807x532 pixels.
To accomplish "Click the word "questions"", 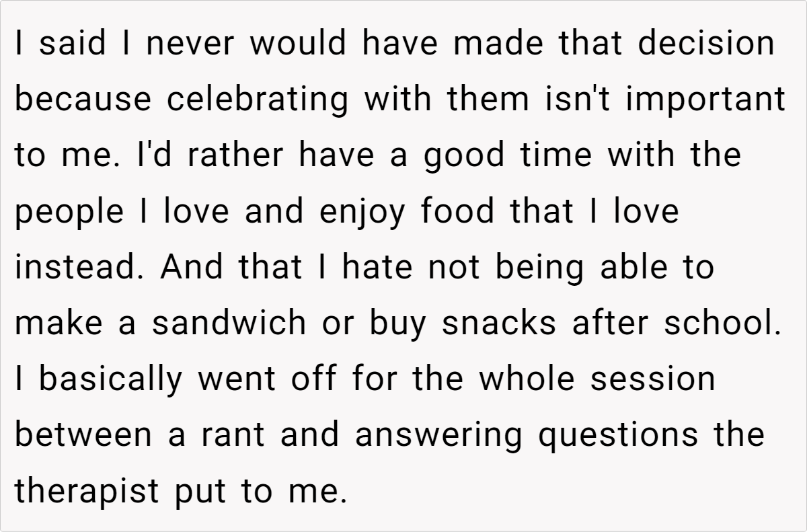I will 617,434.
